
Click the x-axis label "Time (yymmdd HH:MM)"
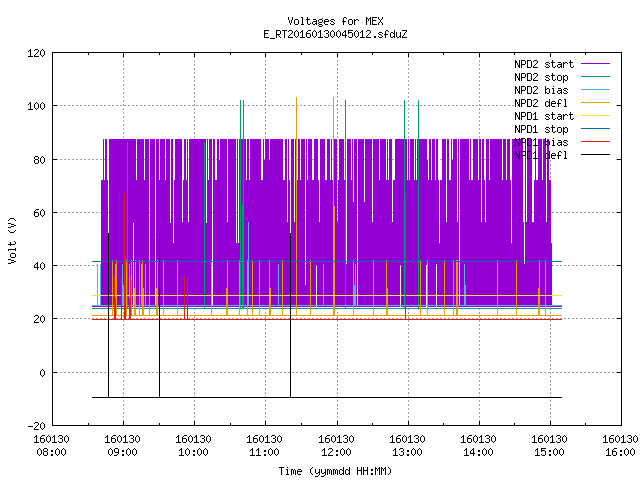[335, 471]
